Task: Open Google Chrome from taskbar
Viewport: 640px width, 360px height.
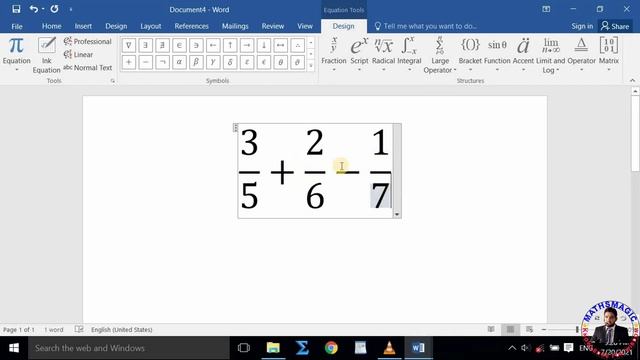Action: [331, 348]
